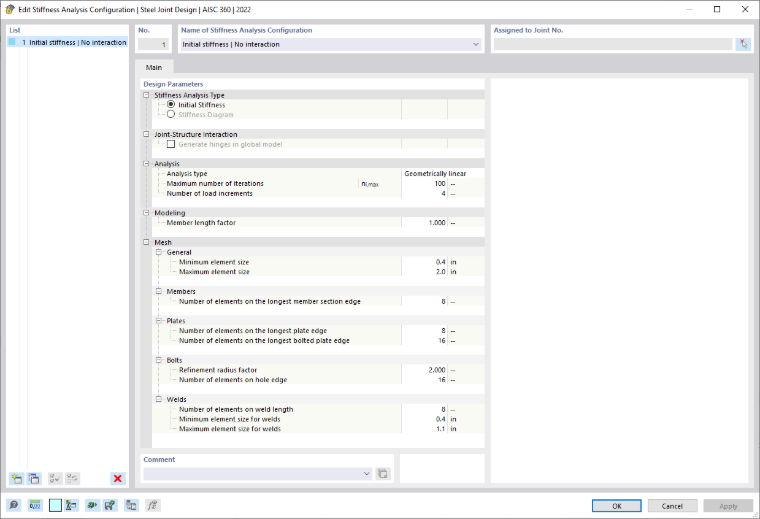This screenshot has width=760, height=519.
Task: Select the Stiffness Diagram radio button
Action: pyautogui.click(x=171, y=114)
